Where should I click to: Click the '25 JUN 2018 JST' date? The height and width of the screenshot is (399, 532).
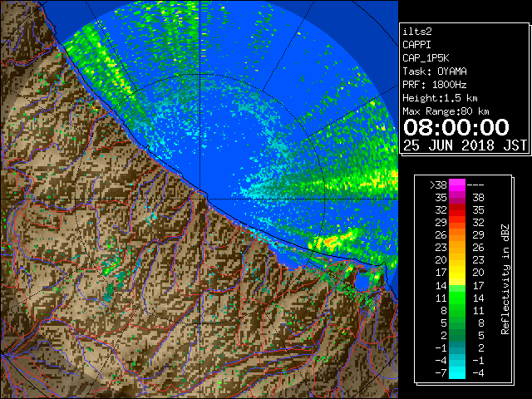pyautogui.click(x=465, y=145)
